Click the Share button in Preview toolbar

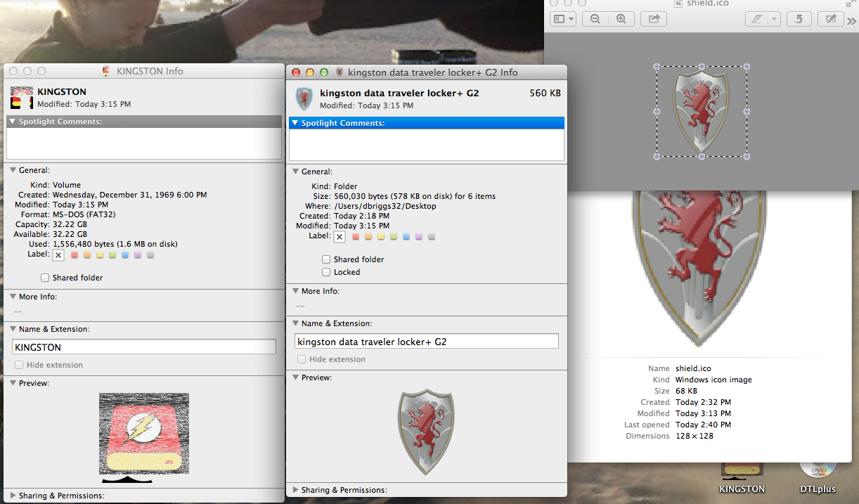(x=654, y=19)
